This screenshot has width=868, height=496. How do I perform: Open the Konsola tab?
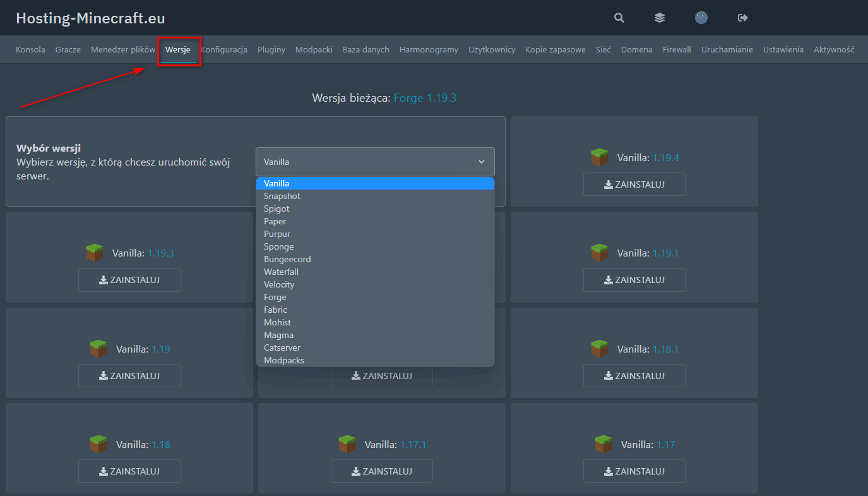point(30,49)
